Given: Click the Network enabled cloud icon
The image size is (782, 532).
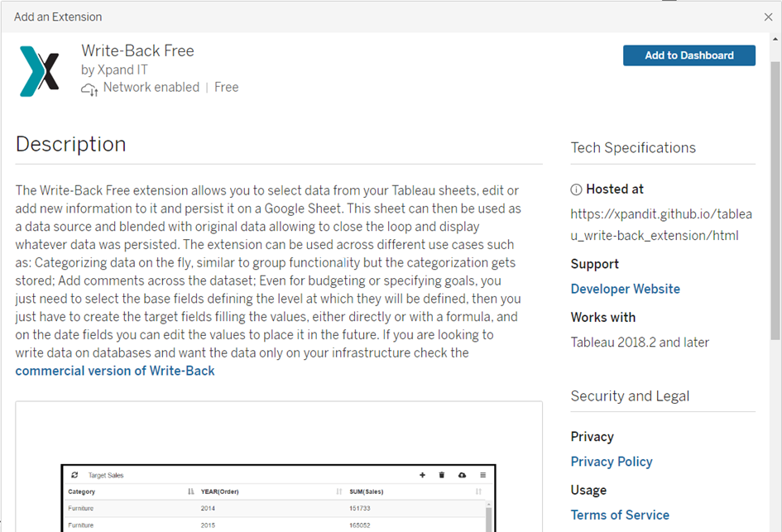Looking at the screenshot, I should 89,89.
